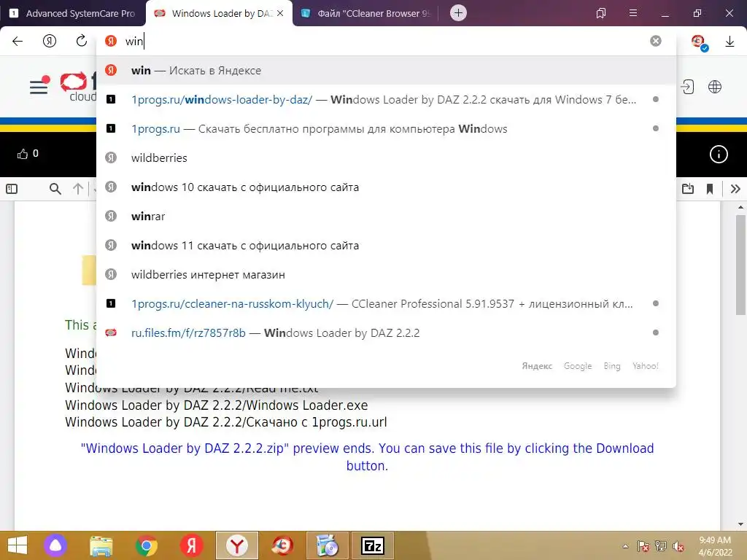Toggle the viewer sidebar panel icon

pyautogui.click(x=12, y=189)
